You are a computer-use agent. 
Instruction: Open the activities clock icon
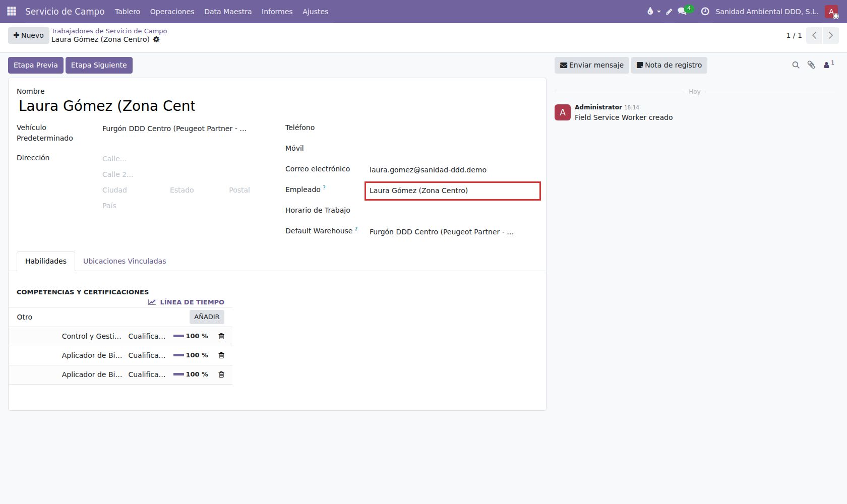click(705, 11)
